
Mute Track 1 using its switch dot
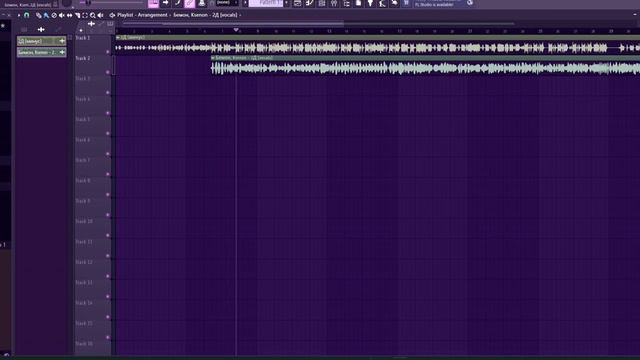point(108,52)
